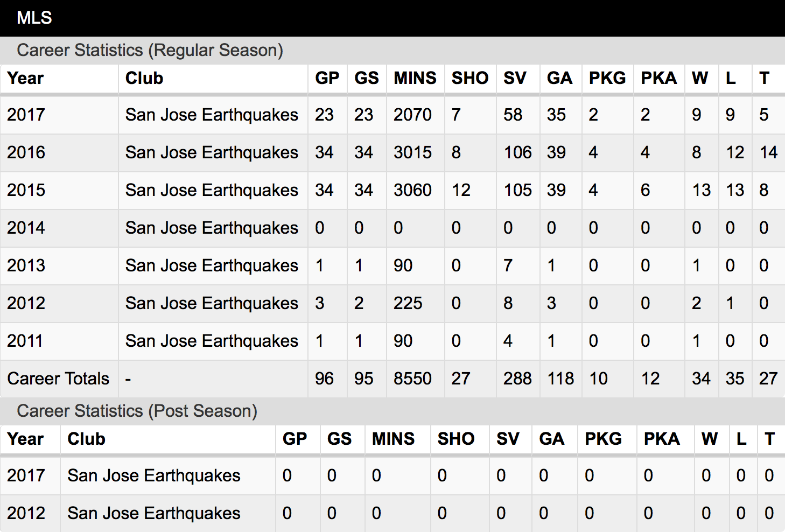This screenshot has width=785, height=532.
Task: Click the SHO column header in regular season table
Action: 470,78
